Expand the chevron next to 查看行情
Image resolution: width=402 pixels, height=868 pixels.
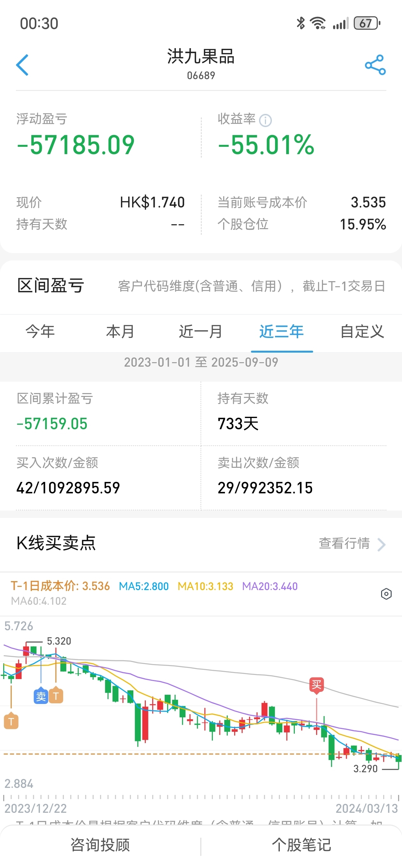(x=382, y=544)
